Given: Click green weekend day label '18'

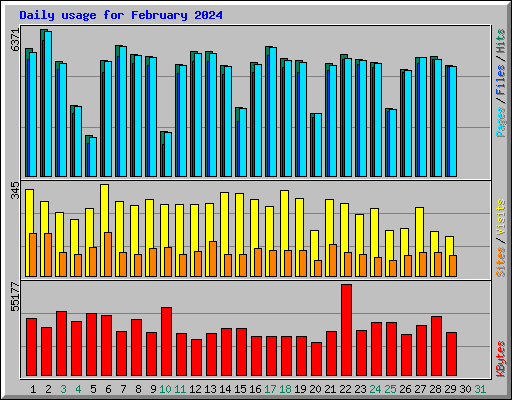Looking at the screenshot, I should tap(285, 389).
